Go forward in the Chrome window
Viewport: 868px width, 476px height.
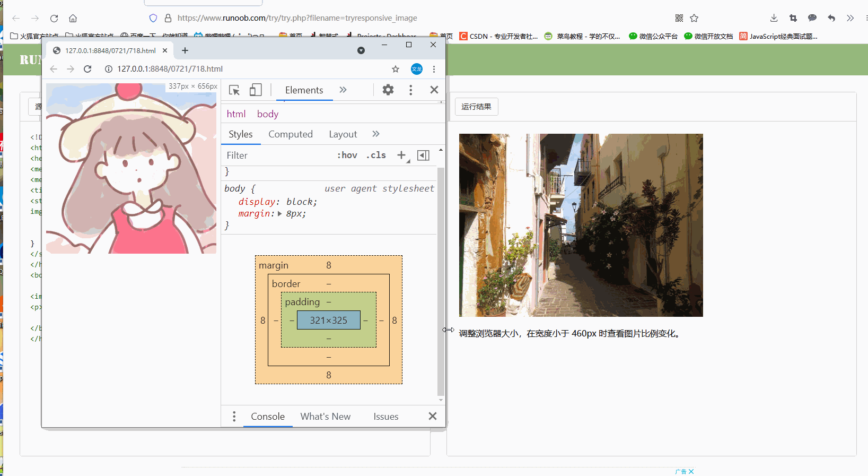coord(71,69)
